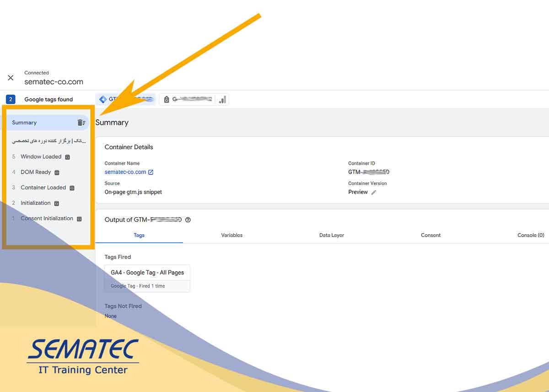This screenshot has width=549, height=392.
Task: Click the external link icon beside container name
Action: pyautogui.click(x=151, y=172)
